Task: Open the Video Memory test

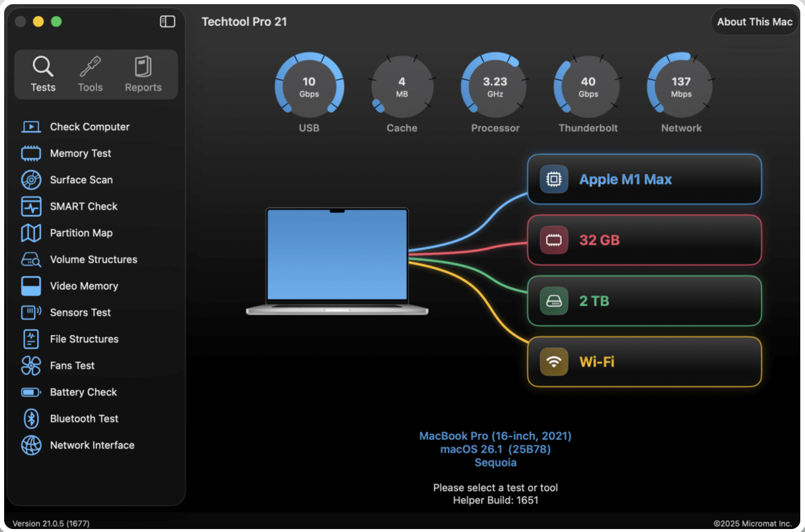Action: click(x=84, y=286)
